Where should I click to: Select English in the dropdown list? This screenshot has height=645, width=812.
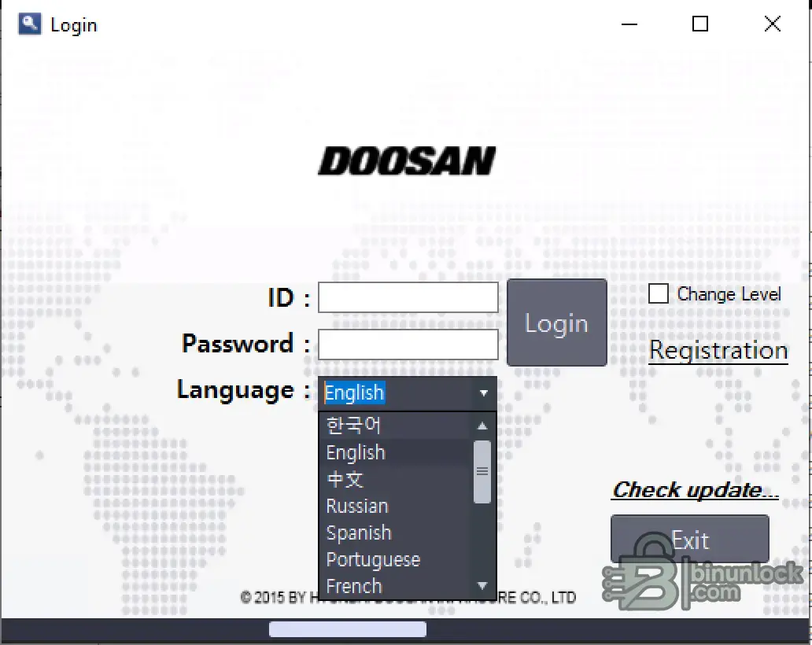395,452
